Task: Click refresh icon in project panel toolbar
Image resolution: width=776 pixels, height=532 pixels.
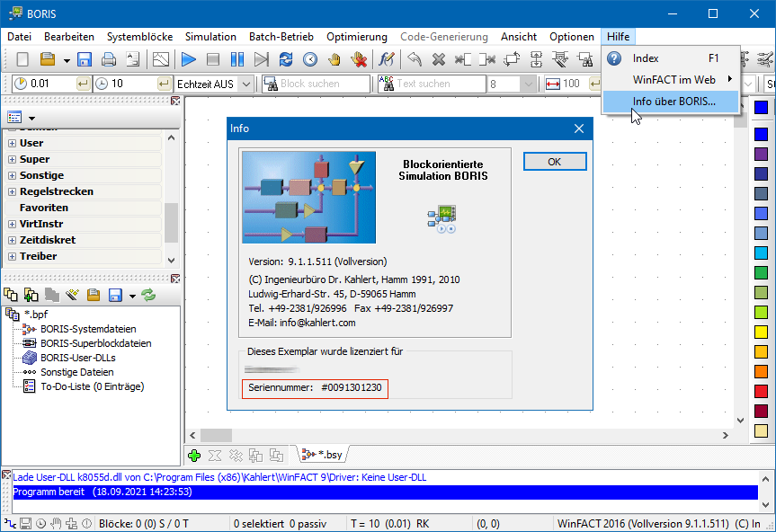Action: (x=148, y=295)
